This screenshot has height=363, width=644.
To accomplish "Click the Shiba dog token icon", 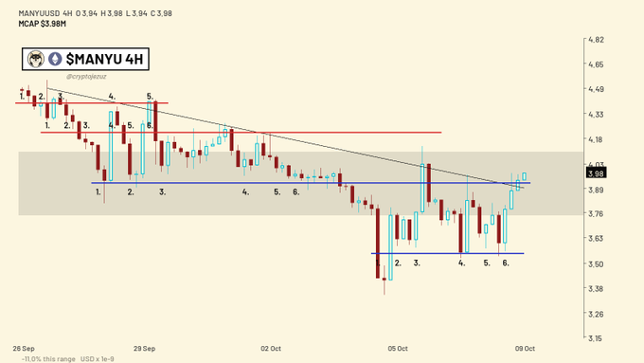I will 36,59.
